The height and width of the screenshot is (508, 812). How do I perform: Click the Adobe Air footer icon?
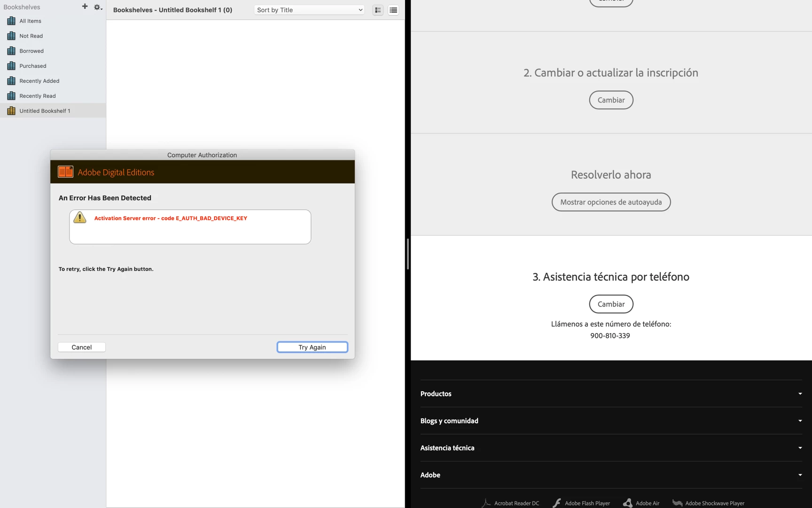(627, 503)
